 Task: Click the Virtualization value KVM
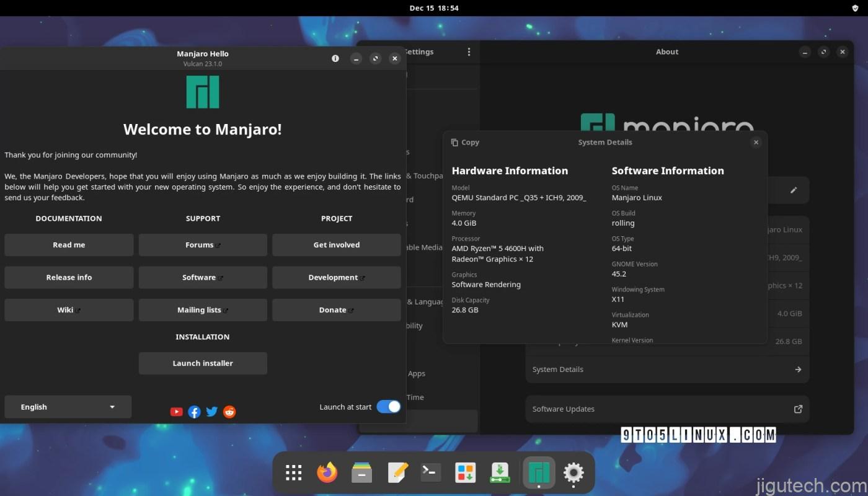click(619, 324)
